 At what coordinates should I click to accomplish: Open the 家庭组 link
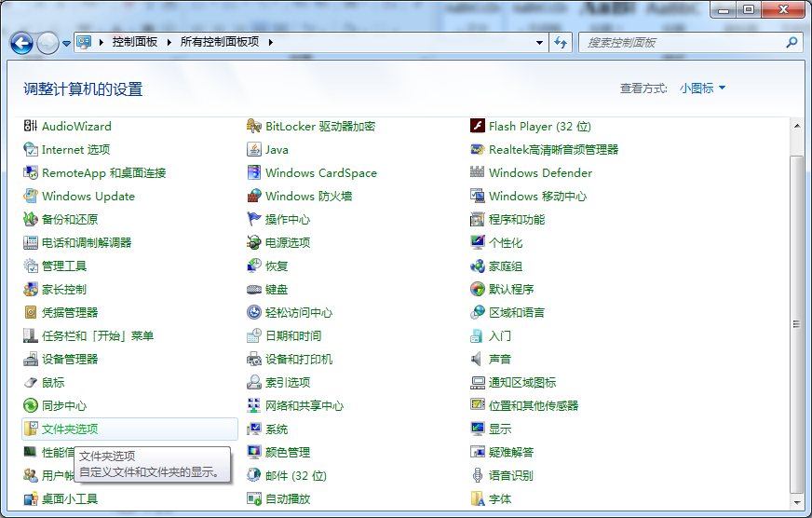point(506,266)
